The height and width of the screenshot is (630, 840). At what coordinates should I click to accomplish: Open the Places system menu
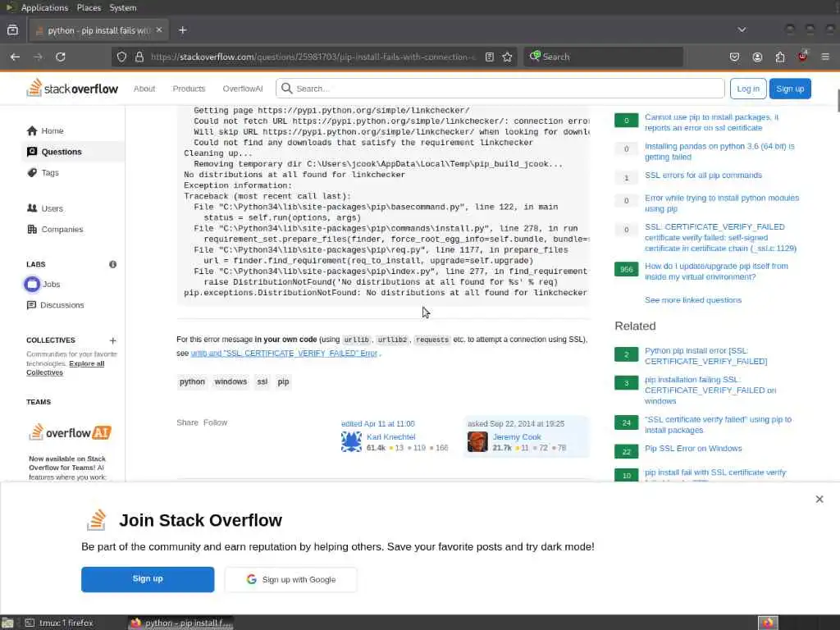[x=89, y=7]
